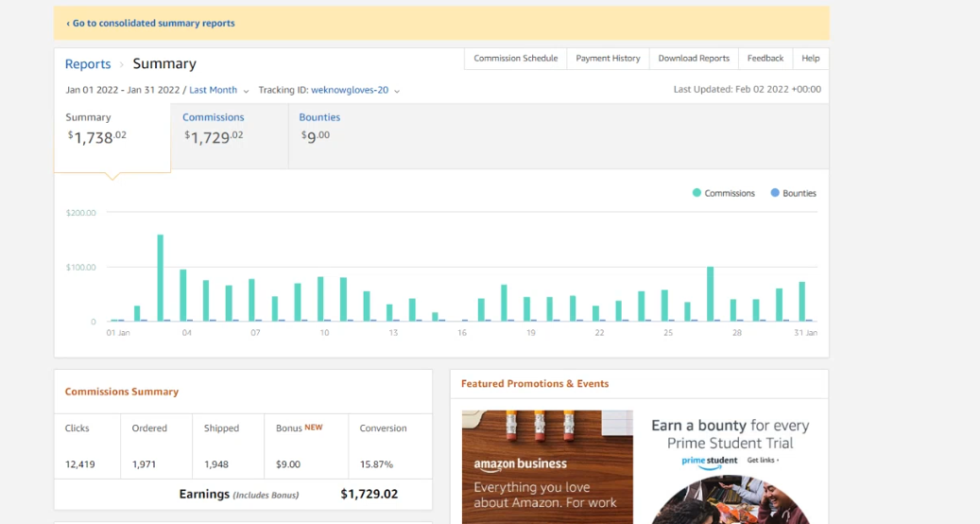Open the Commission Schedule tab
The image size is (980, 524).
(516, 58)
